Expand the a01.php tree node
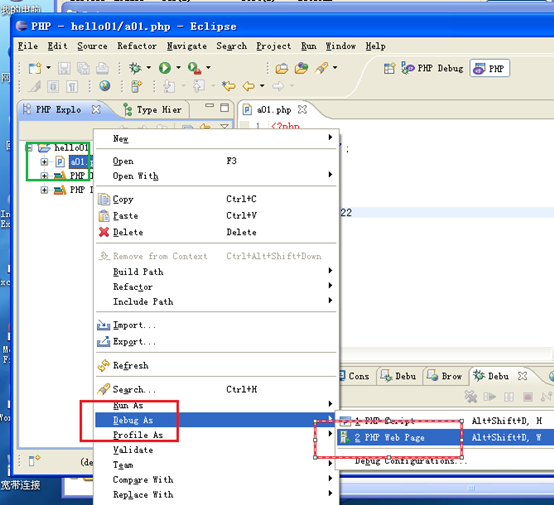The height and width of the screenshot is (505, 554). 44,162
